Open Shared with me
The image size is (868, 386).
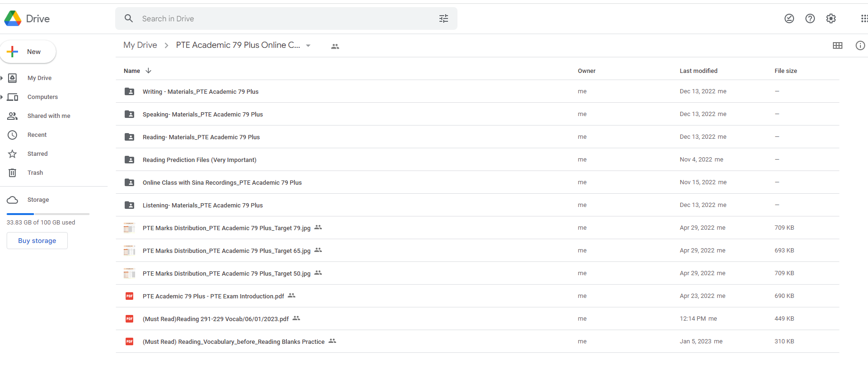pyautogui.click(x=49, y=116)
